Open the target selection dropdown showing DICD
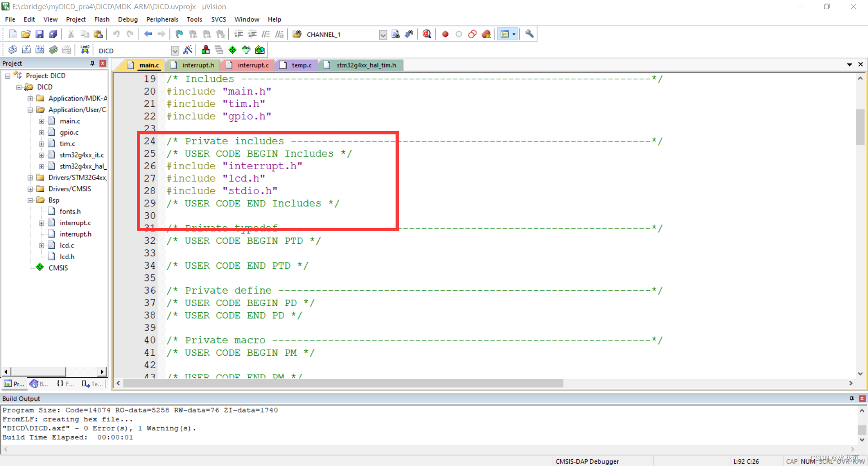868x466 pixels. click(175, 50)
